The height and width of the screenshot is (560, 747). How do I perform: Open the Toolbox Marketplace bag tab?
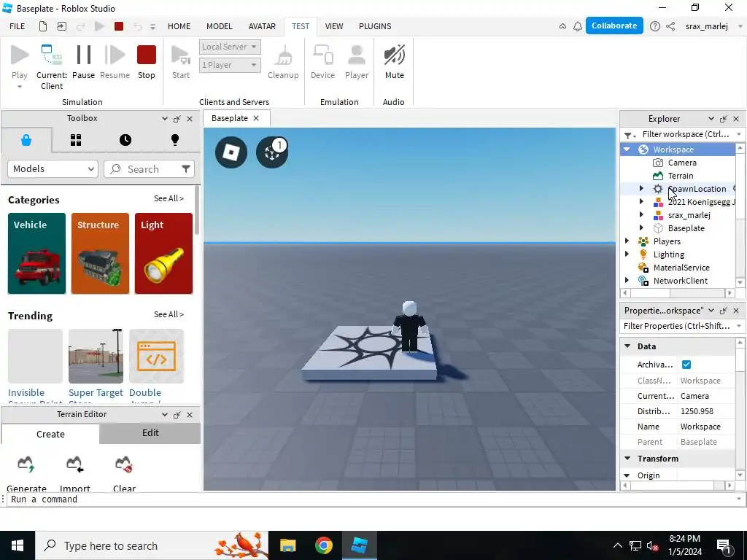[26, 140]
